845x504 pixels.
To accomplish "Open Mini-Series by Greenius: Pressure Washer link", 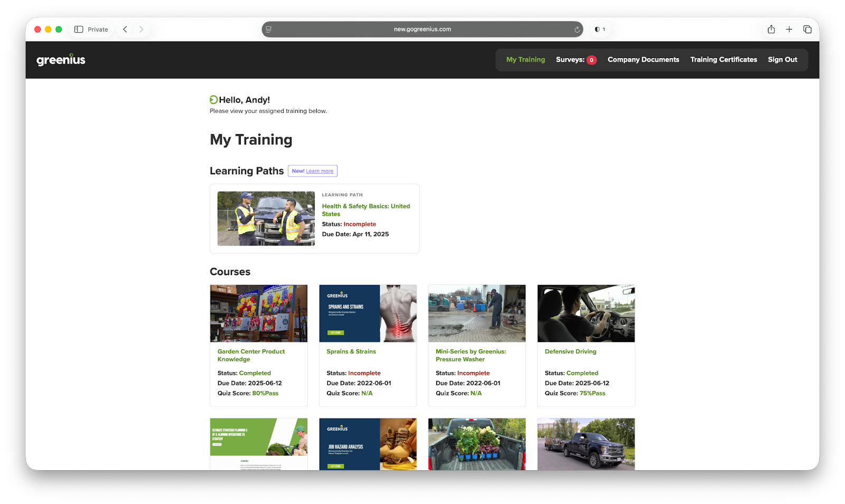I will click(471, 355).
